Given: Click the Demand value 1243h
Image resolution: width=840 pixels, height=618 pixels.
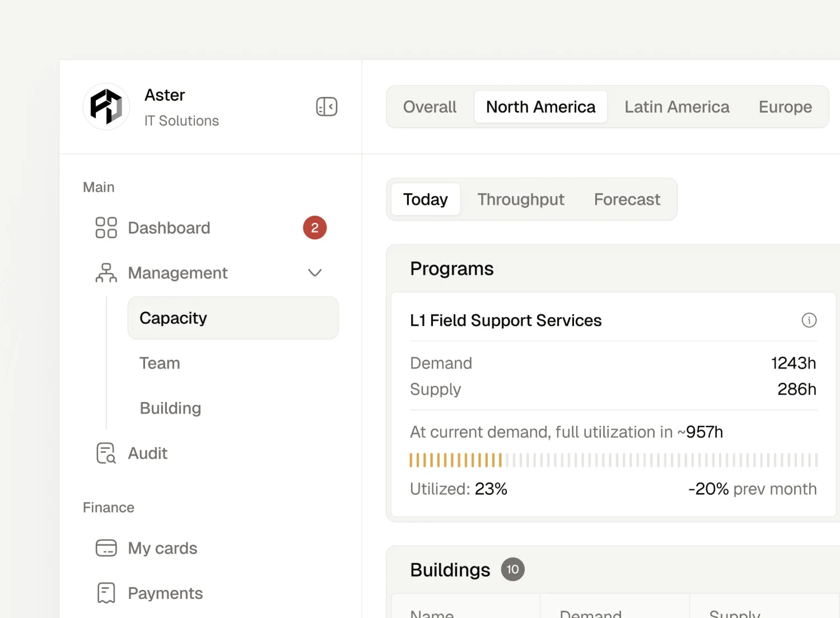Looking at the screenshot, I should 794,363.
